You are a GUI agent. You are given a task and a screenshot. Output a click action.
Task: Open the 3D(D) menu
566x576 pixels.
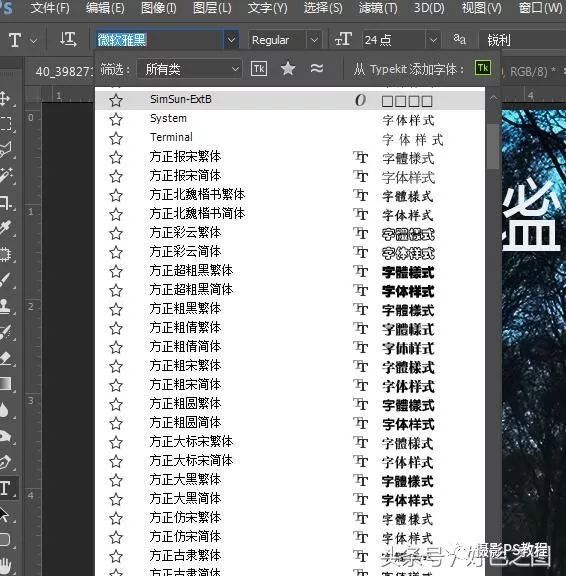pos(429,8)
